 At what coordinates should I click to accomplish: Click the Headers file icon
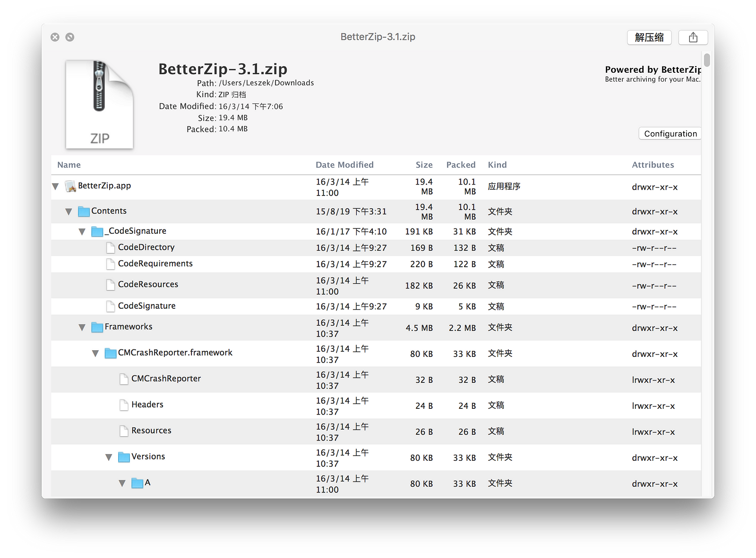124,405
